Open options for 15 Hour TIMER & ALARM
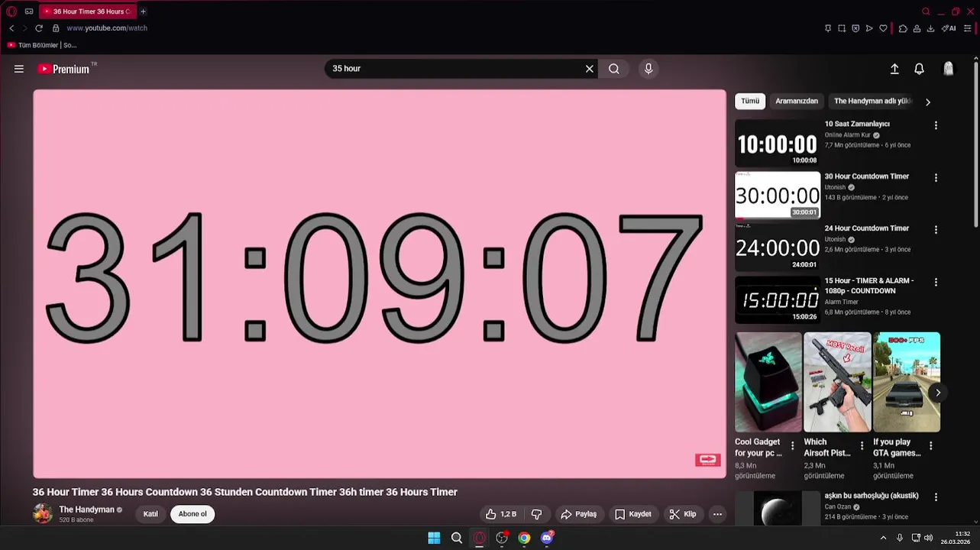The image size is (980, 550). (936, 282)
